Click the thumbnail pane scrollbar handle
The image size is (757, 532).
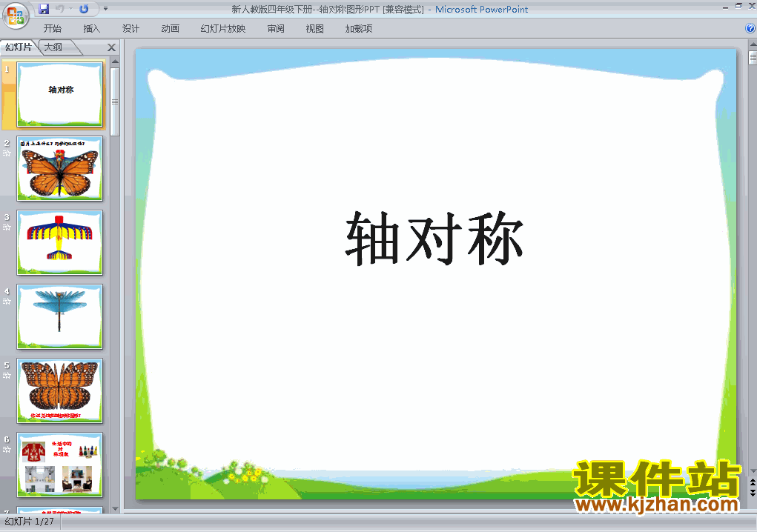(115, 102)
